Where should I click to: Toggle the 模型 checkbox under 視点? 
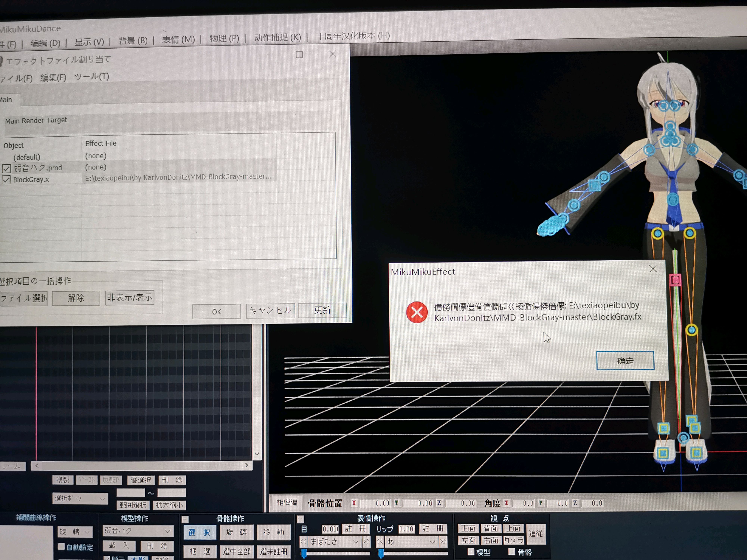471,552
